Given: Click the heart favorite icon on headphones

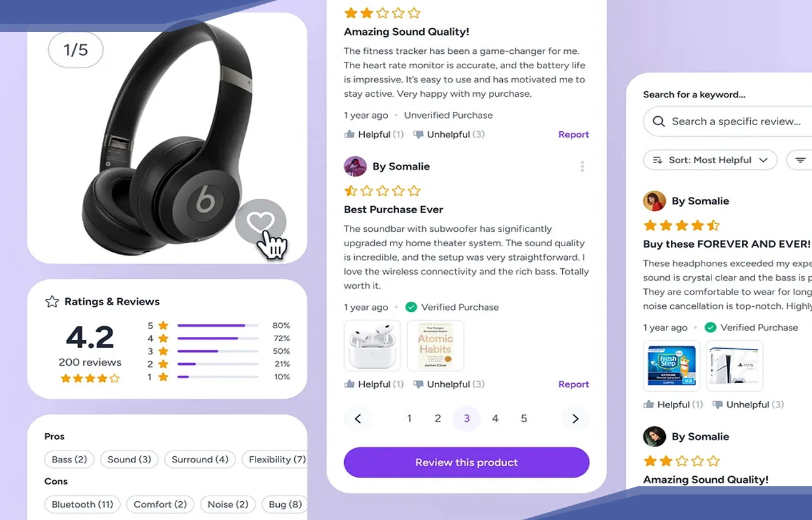Looking at the screenshot, I should click(x=260, y=222).
